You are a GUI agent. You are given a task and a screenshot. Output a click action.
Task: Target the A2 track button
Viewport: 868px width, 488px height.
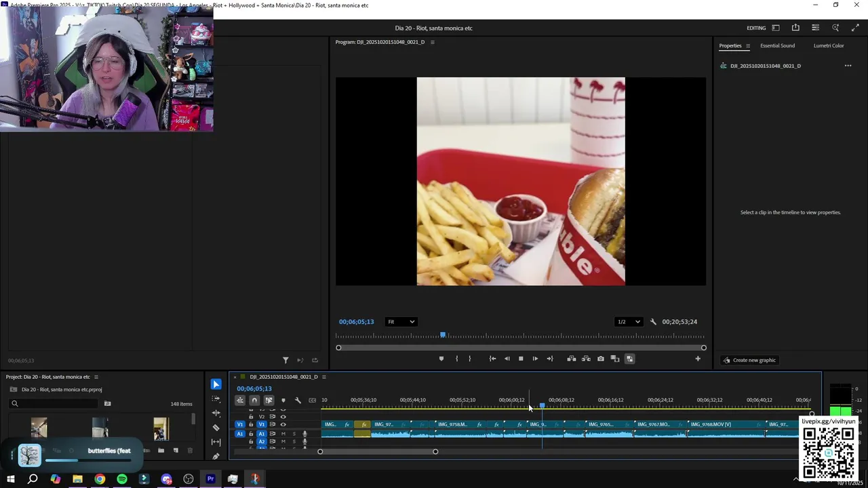click(261, 442)
